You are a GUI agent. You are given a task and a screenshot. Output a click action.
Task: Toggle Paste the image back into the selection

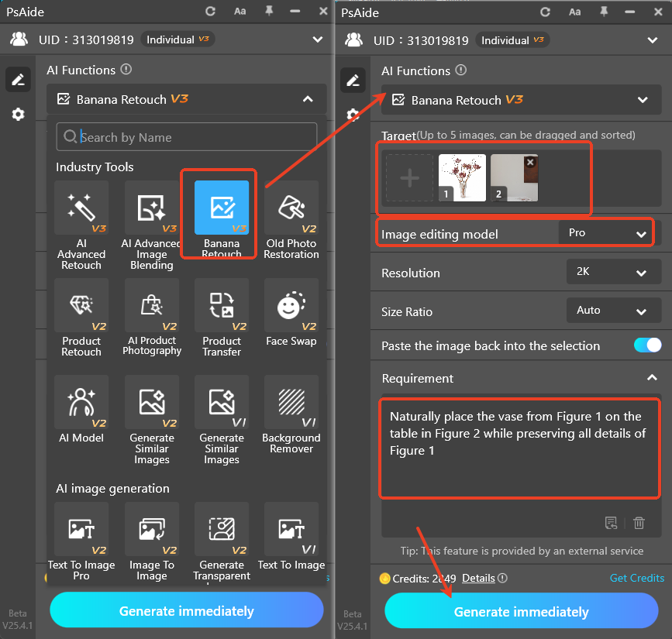[x=648, y=344]
